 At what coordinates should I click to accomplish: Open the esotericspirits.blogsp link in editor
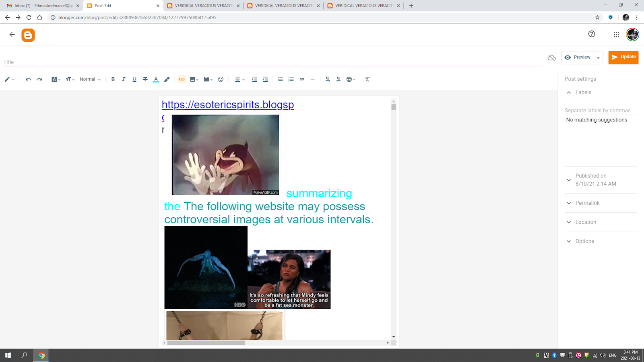[x=228, y=105]
